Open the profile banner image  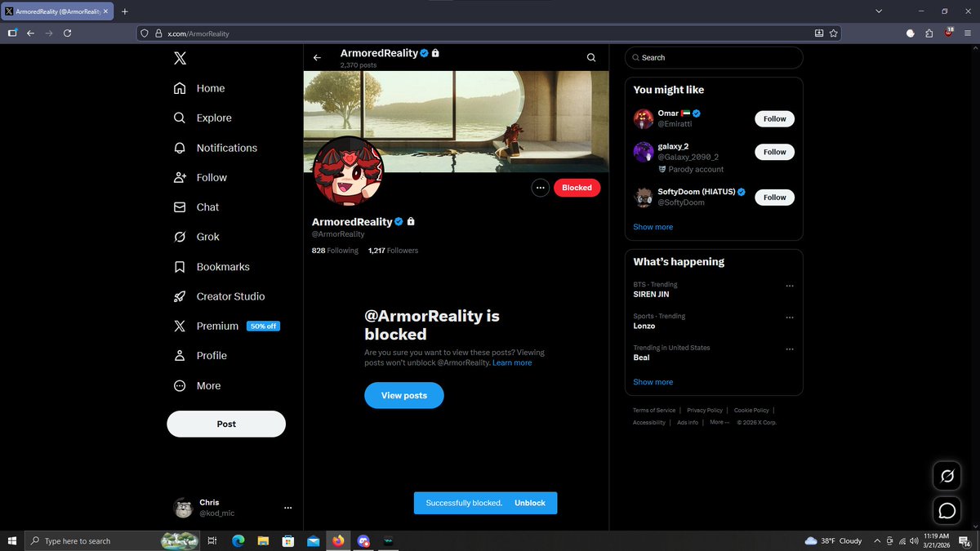(x=456, y=122)
